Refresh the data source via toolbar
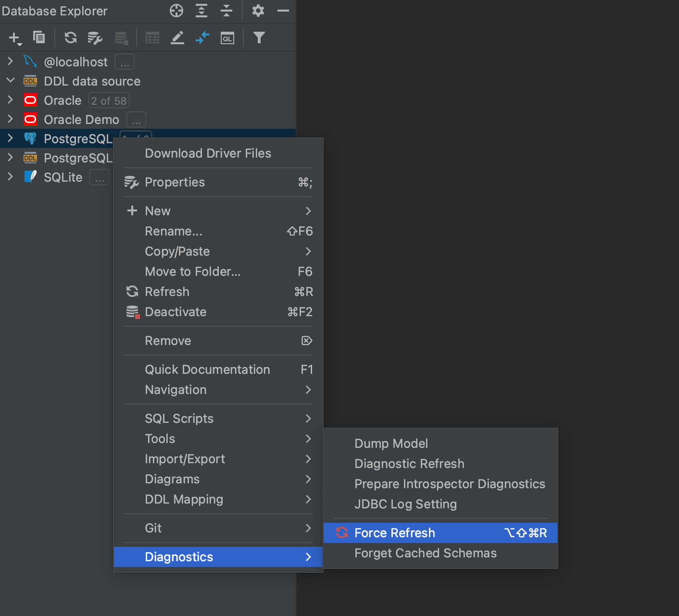 [x=70, y=37]
